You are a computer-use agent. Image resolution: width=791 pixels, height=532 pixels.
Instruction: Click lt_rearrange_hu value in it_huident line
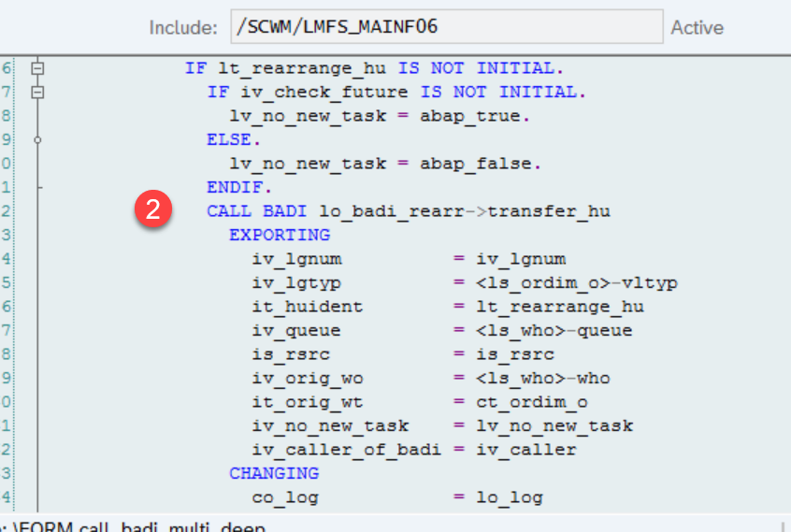(x=560, y=307)
